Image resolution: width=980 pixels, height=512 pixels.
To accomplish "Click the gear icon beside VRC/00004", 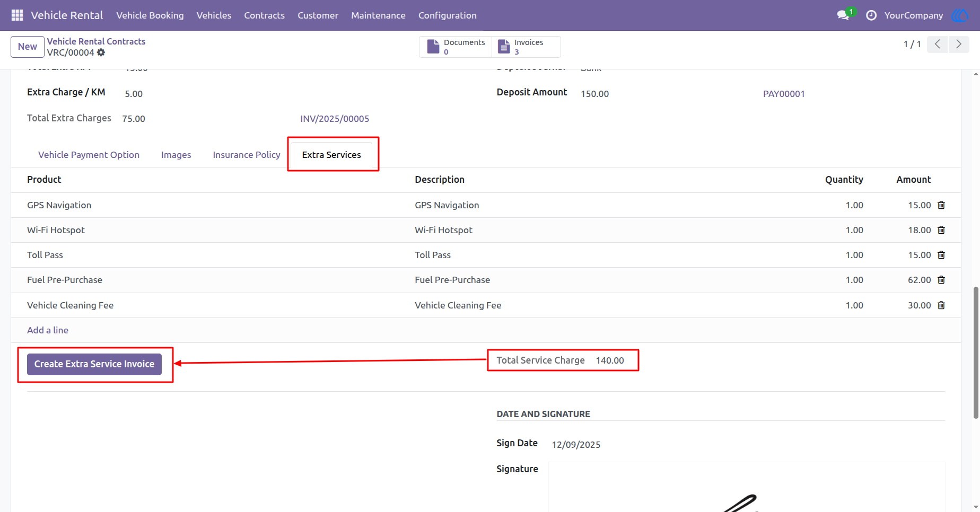I will pos(101,52).
